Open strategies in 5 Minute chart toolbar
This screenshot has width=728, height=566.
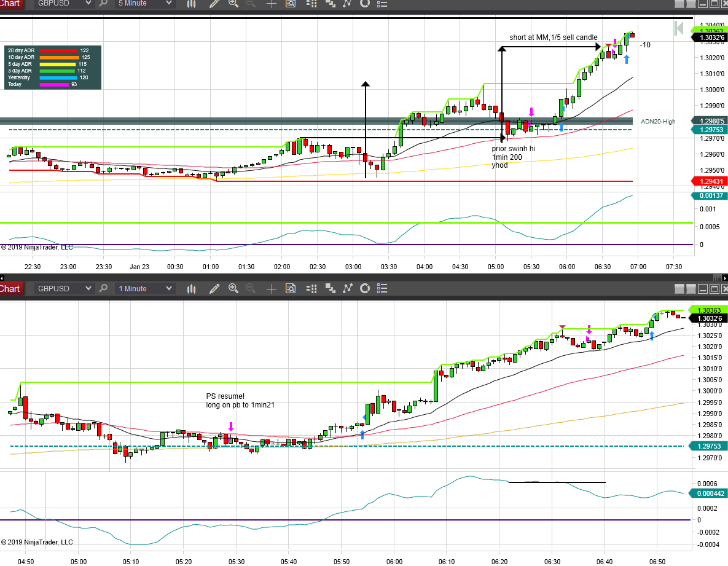tap(365, 4)
